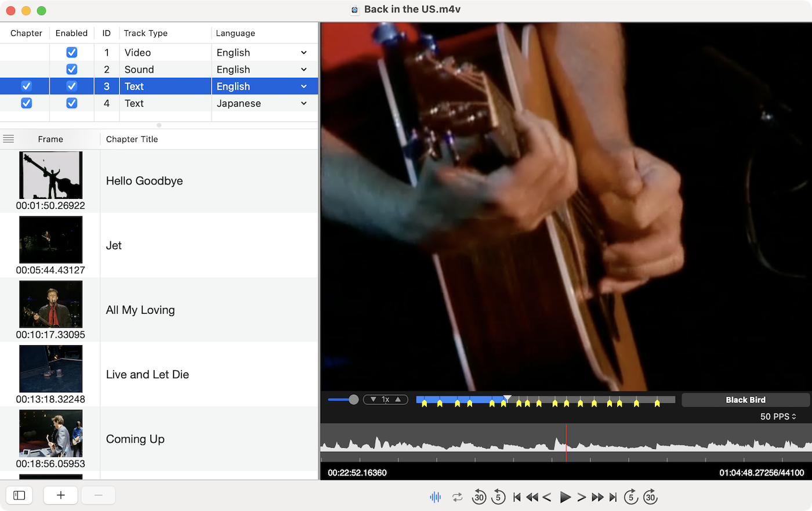The height and width of the screenshot is (511, 812).
Task: Click the Coming Up chapter title
Action: 135,439
